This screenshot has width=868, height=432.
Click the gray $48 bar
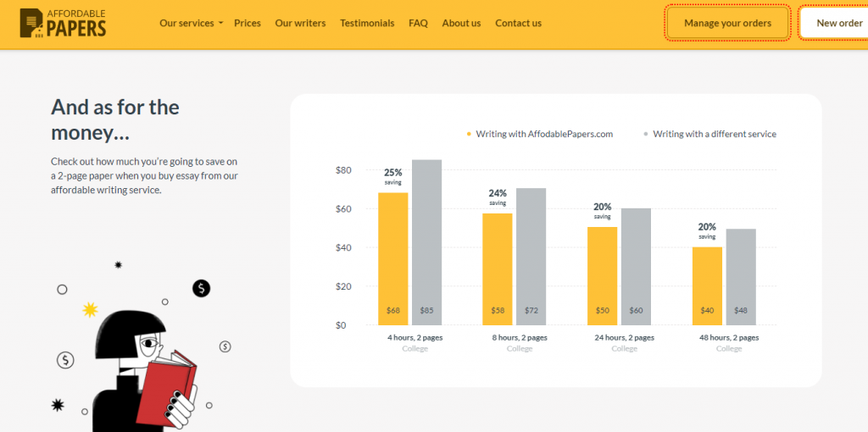tap(741, 277)
